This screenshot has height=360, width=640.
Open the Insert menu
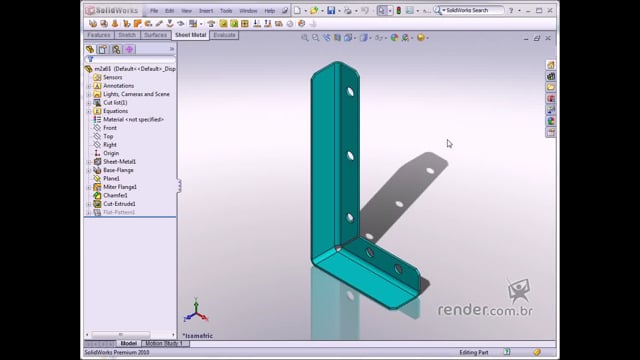[206, 11]
